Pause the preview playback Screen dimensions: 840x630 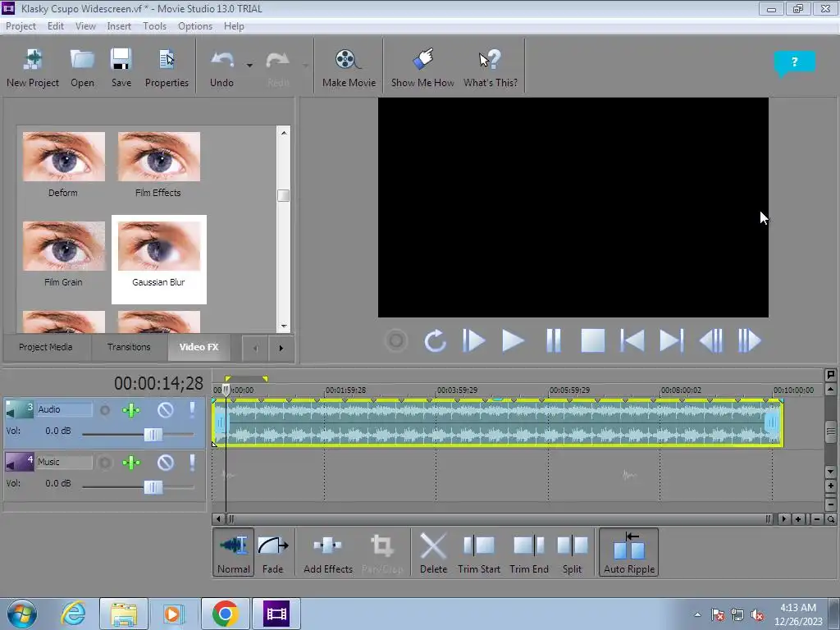pyautogui.click(x=554, y=340)
